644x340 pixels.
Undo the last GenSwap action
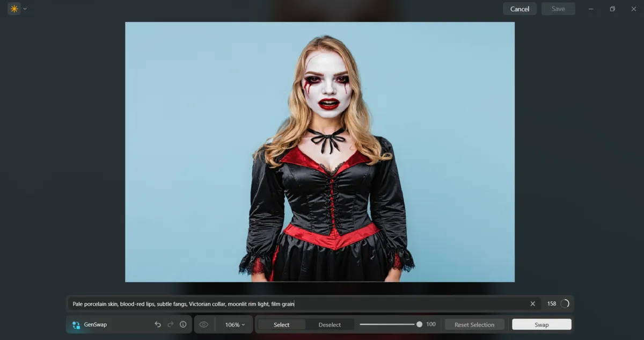[157, 324]
